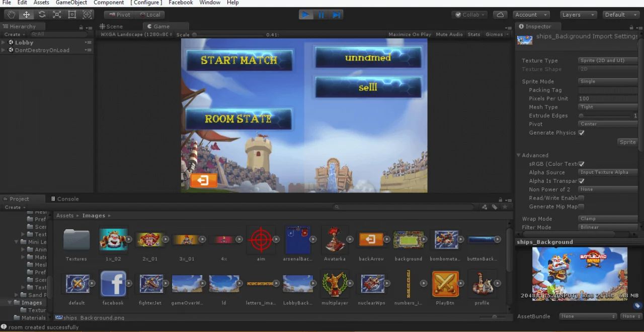
Task: Click the Maximize On Play button
Action: tap(410, 34)
